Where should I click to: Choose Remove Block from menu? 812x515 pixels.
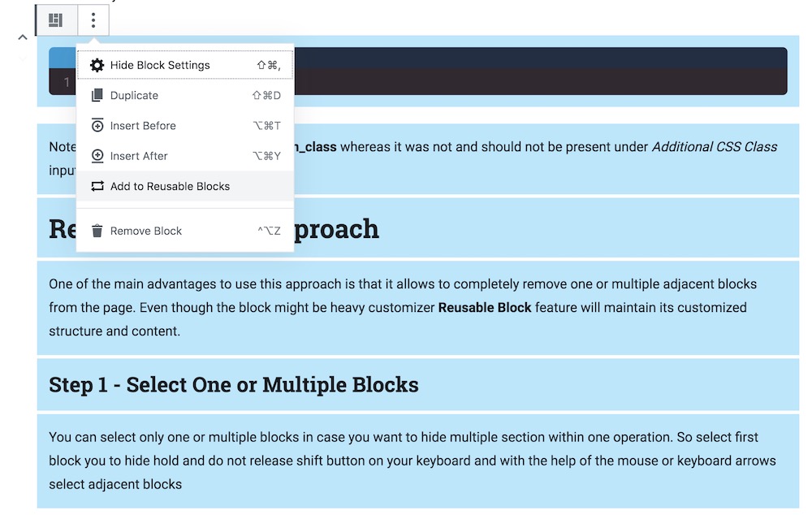click(x=185, y=231)
